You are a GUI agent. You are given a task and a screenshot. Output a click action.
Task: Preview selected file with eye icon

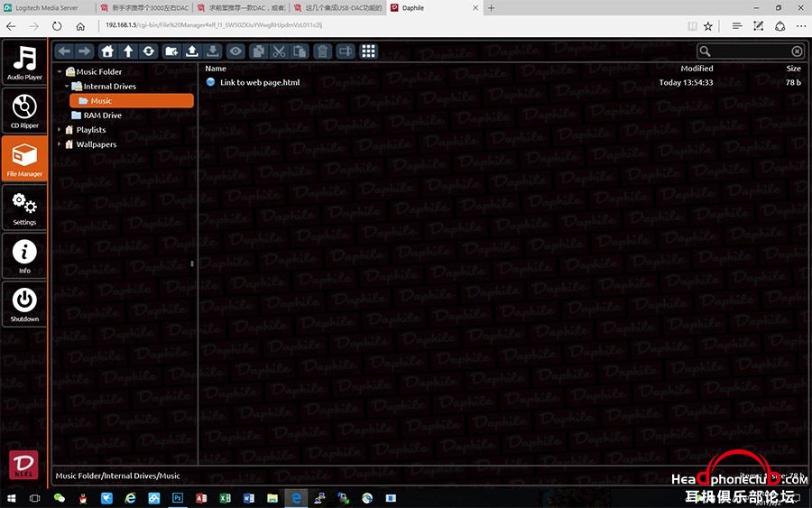tap(235, 51)
